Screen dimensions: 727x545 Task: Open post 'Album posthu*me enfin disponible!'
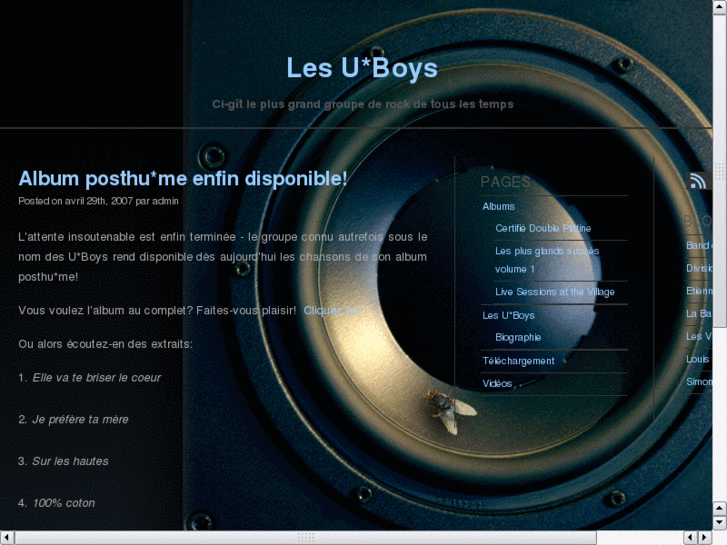(x=183, y=179)
